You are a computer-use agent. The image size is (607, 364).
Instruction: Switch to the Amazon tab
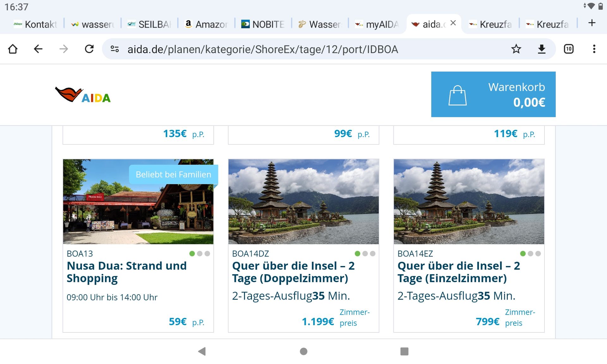point(206,24)
